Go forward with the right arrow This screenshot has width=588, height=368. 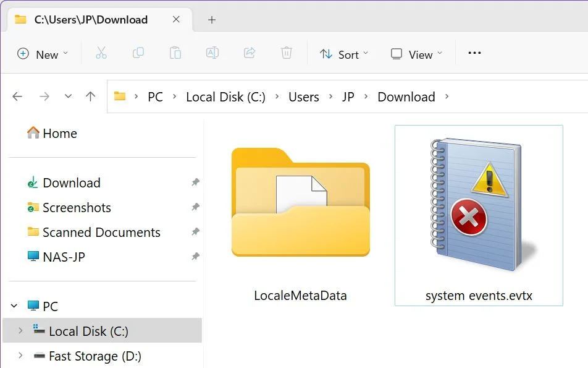coord(44,96)
